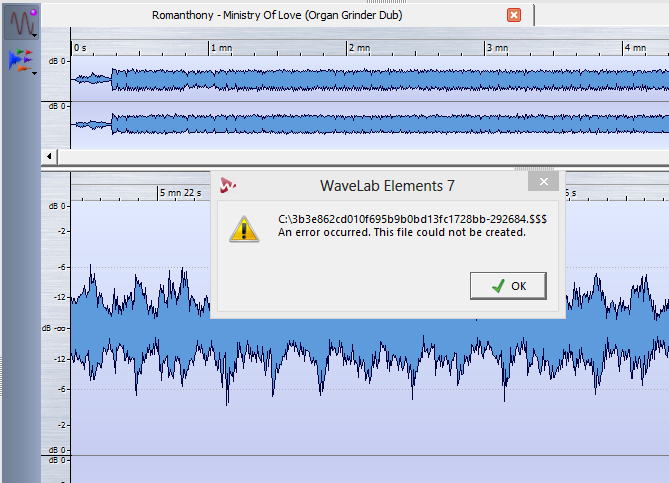Click the WaveLab logo in the dialog title bar
Image resolution: width=669 pixels, height=483 pixels.
click(229, 184)
